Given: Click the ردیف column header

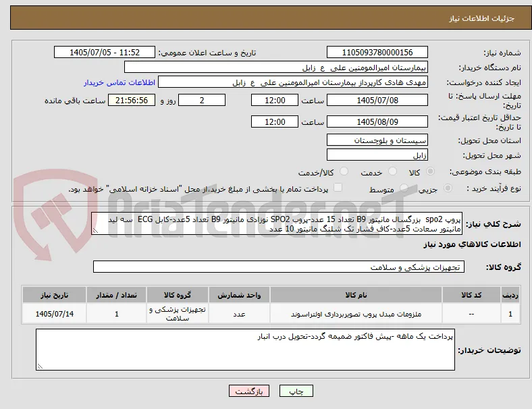Looking at the screenshot, I should 510,295.
